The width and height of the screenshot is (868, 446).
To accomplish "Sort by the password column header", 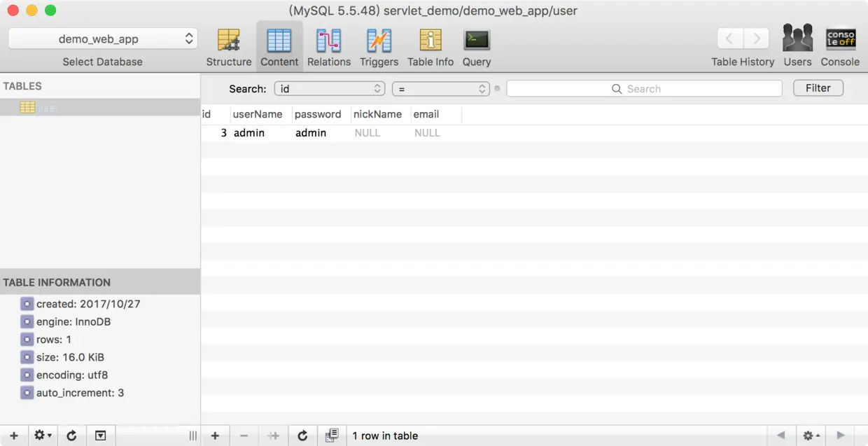I will (x=321, y=114).
